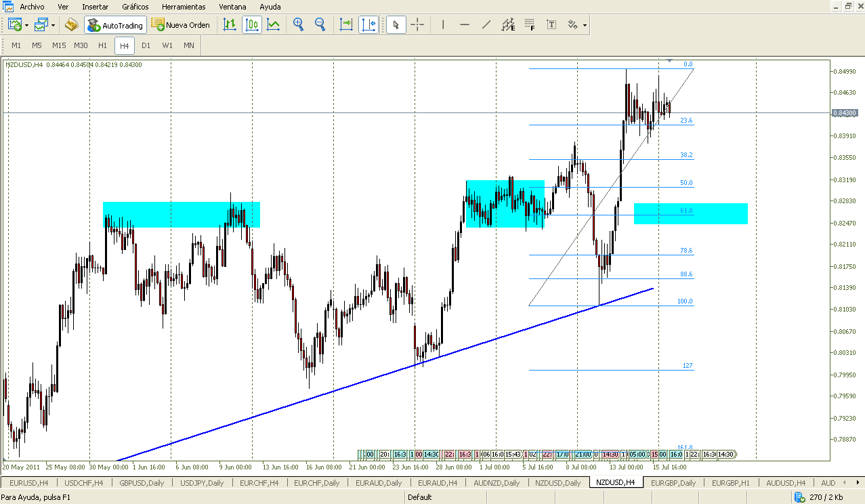This screenshot has width=865, height=504.
Task: Pick the vertical line drawing tool
Action: pos(443,25)
